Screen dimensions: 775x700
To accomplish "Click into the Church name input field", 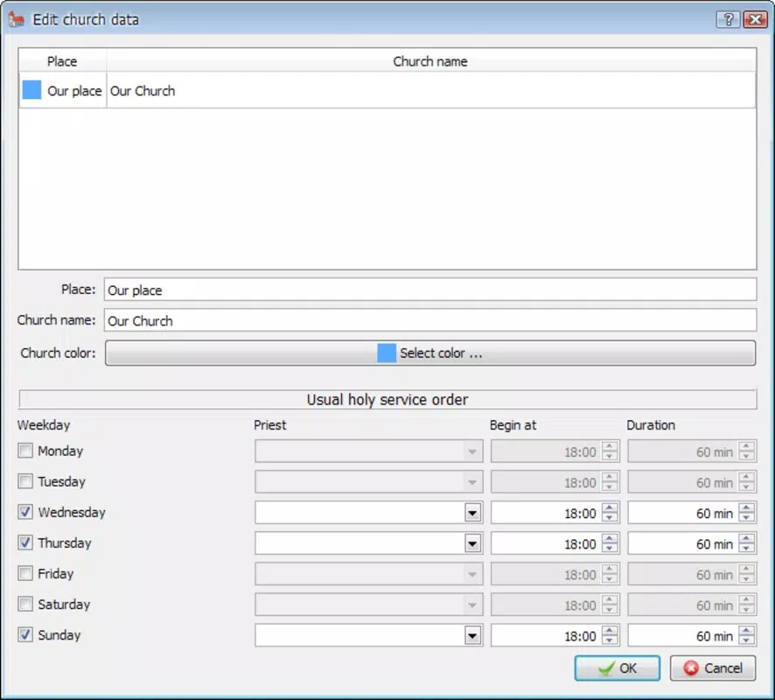I will coord(430,320).
